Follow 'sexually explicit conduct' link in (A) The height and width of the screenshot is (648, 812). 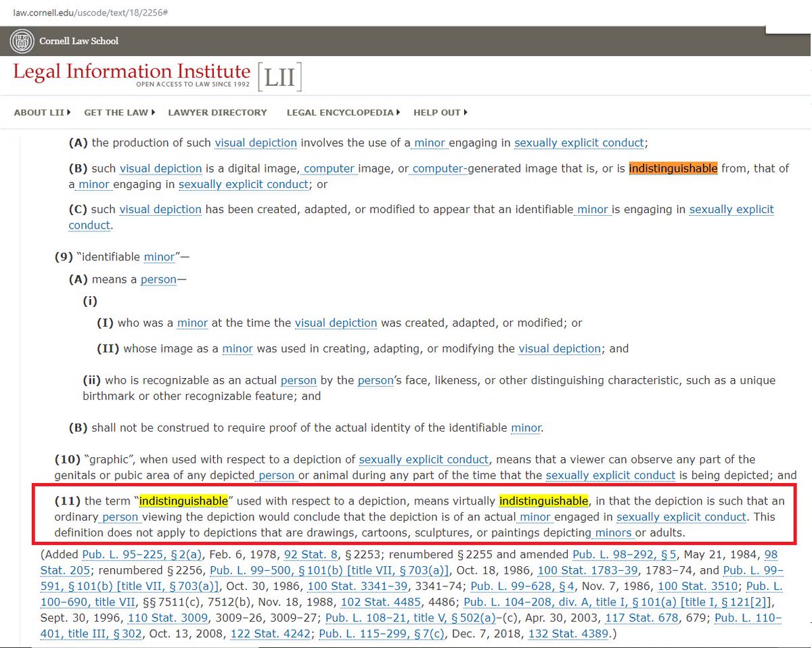(579, 143)
